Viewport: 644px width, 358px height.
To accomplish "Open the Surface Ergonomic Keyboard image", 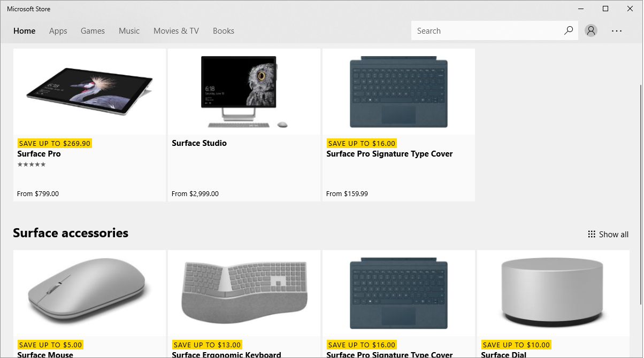I will click(x=244, y=293).
